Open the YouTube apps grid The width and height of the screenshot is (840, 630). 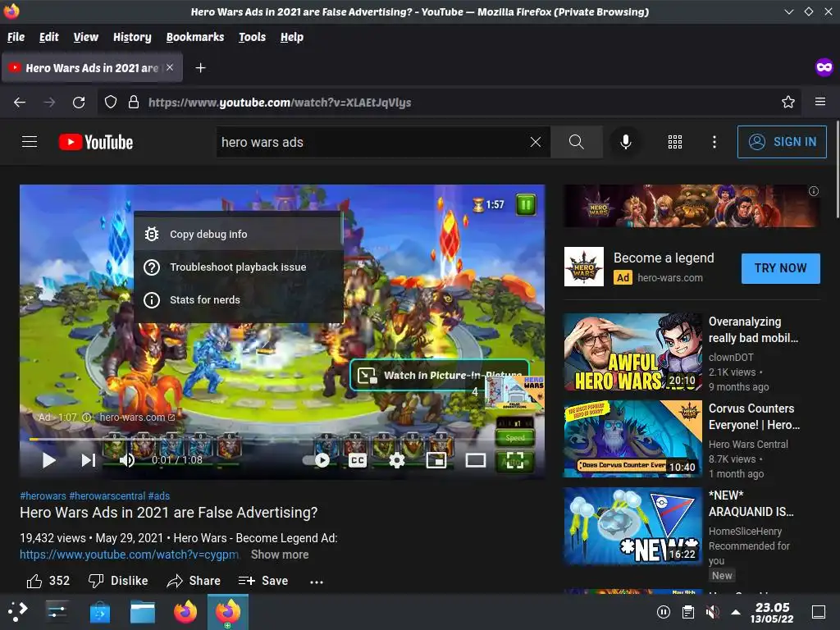click(675, 142)
